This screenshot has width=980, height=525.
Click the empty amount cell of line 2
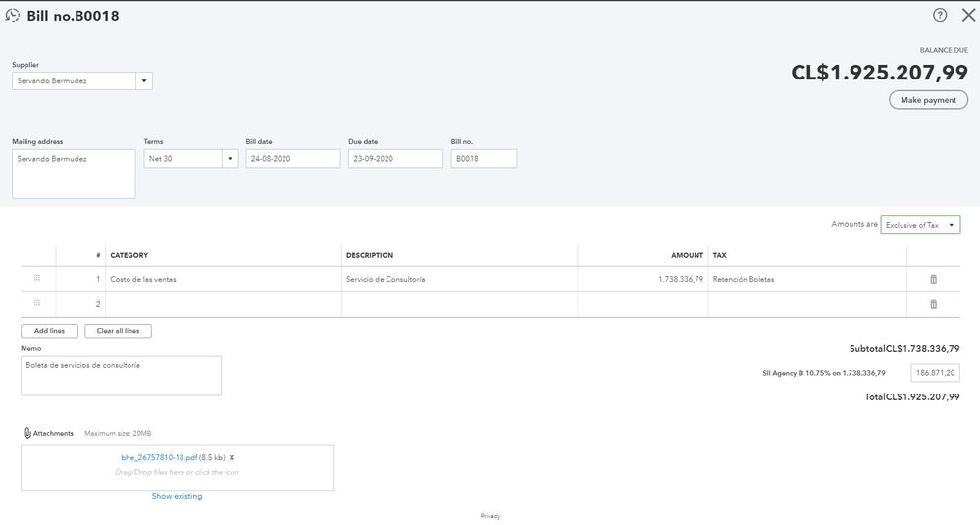pos(643,304)
